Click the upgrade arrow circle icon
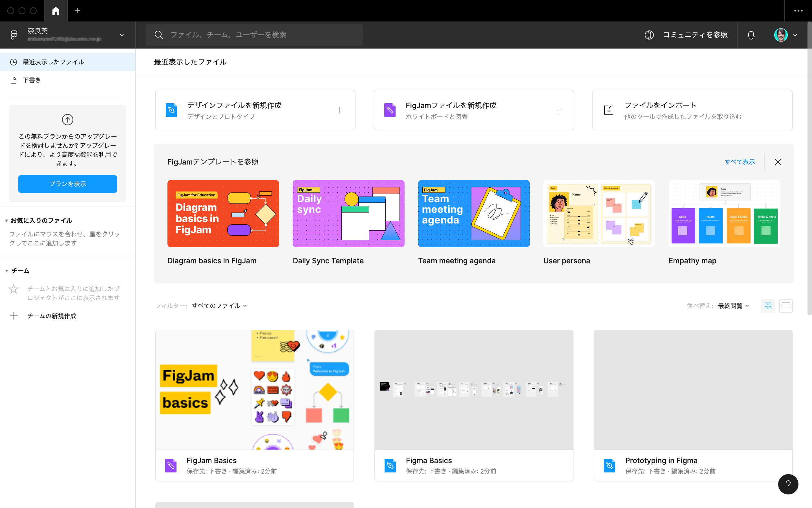The width and height of the screenshot is (812, 508). coord(67,120)
